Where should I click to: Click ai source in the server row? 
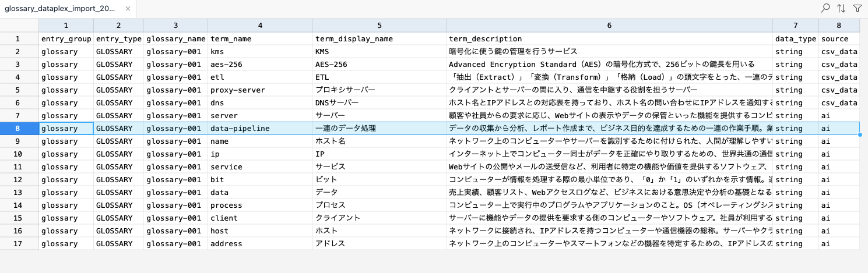pyautogui.click(x=839, y=116)
